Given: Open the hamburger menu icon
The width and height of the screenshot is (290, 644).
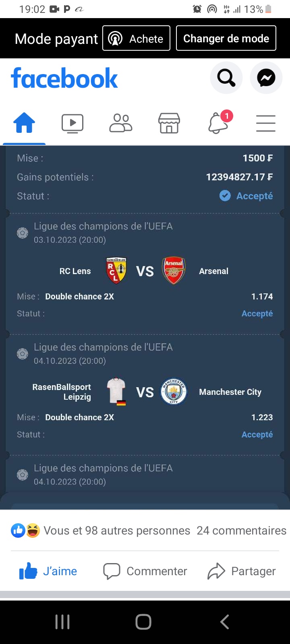Looking at the screenshot, I should (266, 123).
